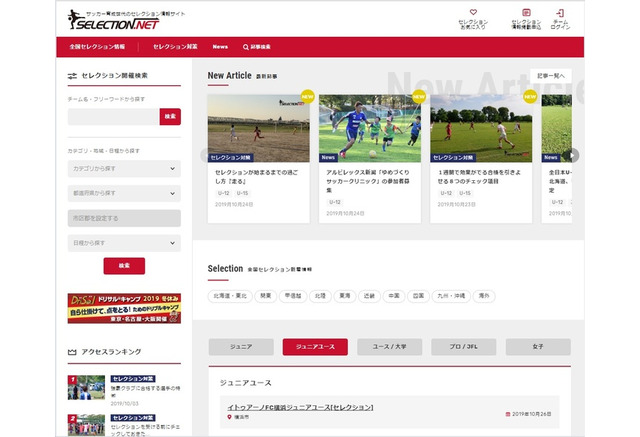Click the red 検索 button under the filters
Image resolution: width=640 pixels, height=437 pixels.
coord(124,266)
